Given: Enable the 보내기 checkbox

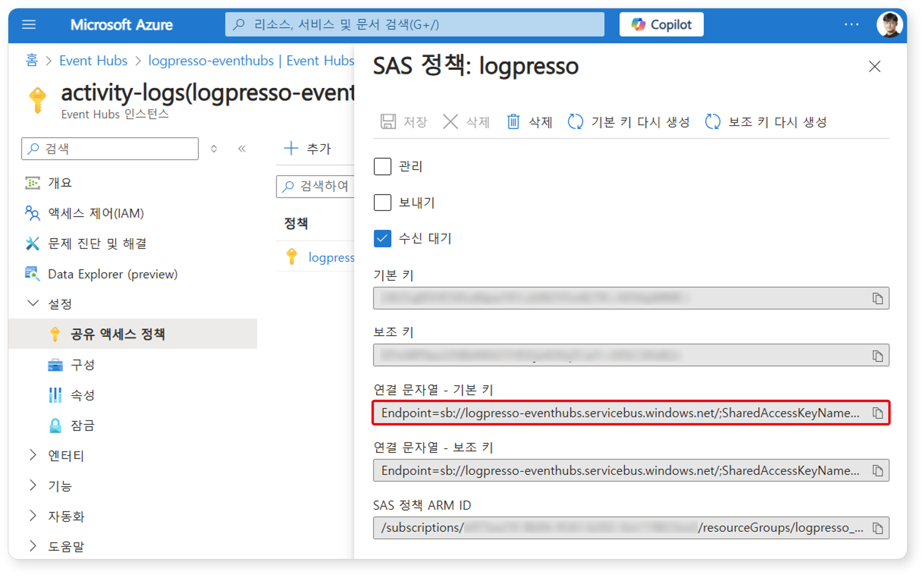Looking at the screenshot, I should [382, 202].
